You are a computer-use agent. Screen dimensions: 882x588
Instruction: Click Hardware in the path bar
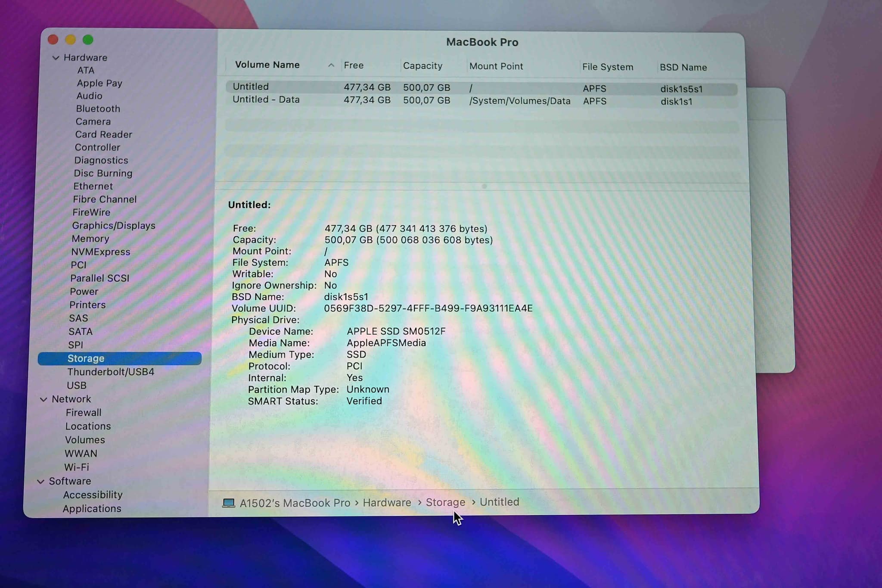[387, 503]
